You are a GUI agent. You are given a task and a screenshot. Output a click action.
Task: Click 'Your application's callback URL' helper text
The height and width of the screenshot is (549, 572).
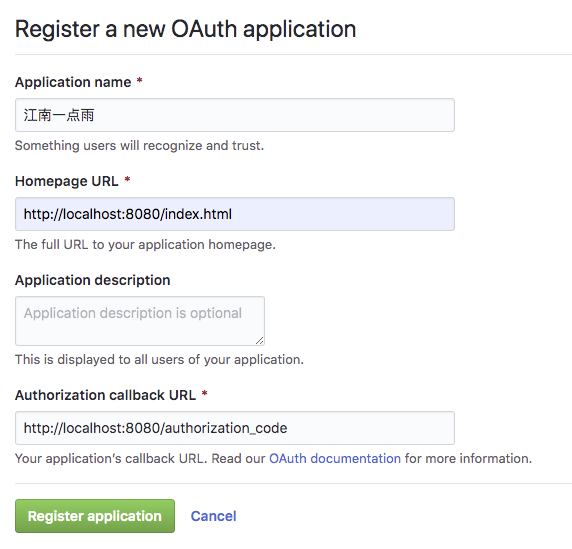point(111,459)
